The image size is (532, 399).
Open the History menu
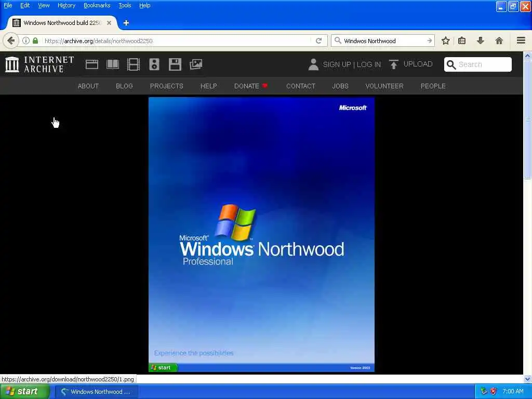[x=66, y=5]
